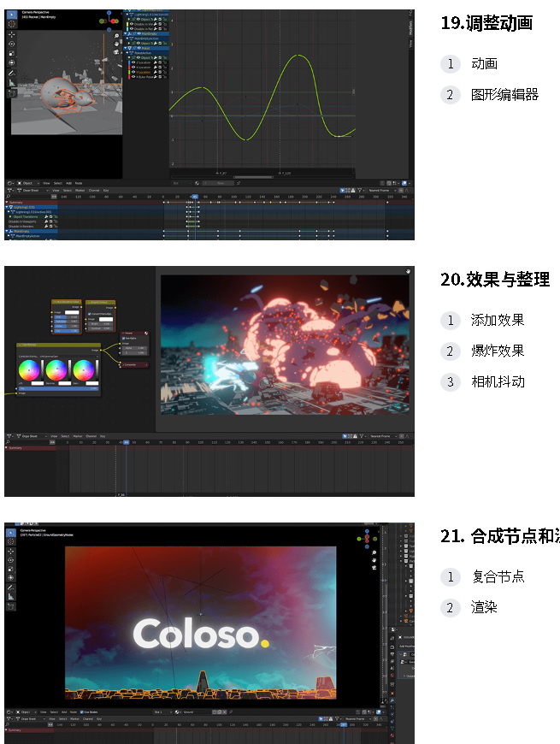This screenshot has width=560, height=744.
Task: Click the zoom magnifier icon in lesson 19 viewport
Action: click(x=116, y=36)
